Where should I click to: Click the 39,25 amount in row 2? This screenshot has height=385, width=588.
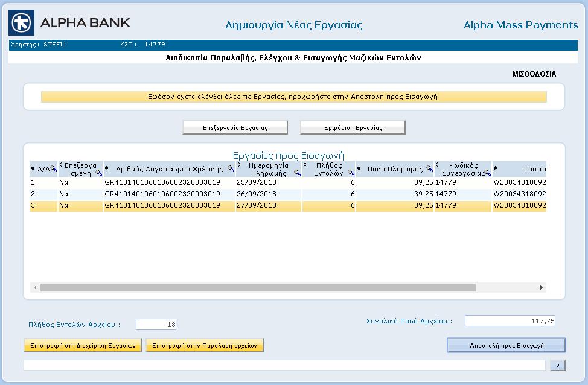point(424,194)
